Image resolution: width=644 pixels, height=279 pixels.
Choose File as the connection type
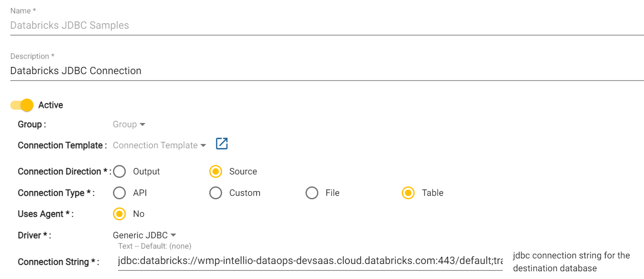(x=312, y=193)
